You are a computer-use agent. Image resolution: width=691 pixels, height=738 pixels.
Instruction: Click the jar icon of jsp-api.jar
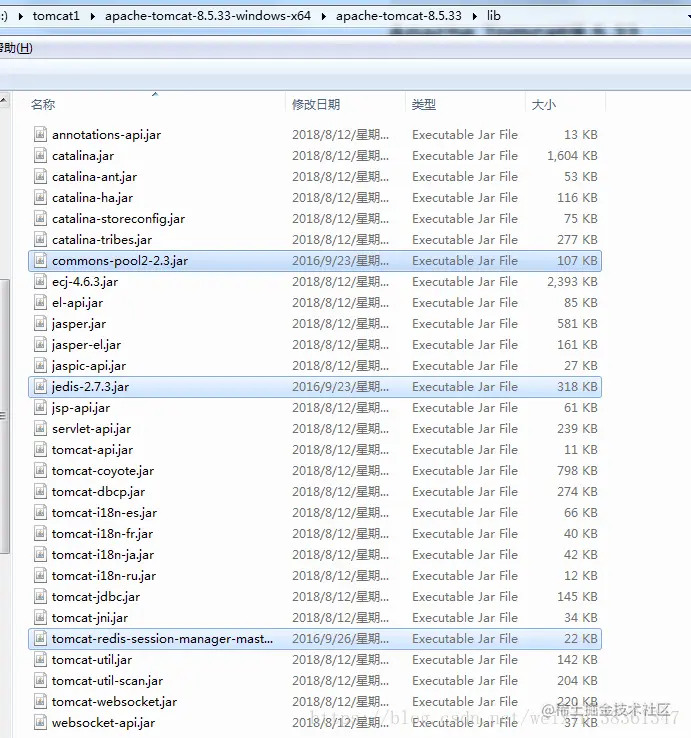click(40, 408)
